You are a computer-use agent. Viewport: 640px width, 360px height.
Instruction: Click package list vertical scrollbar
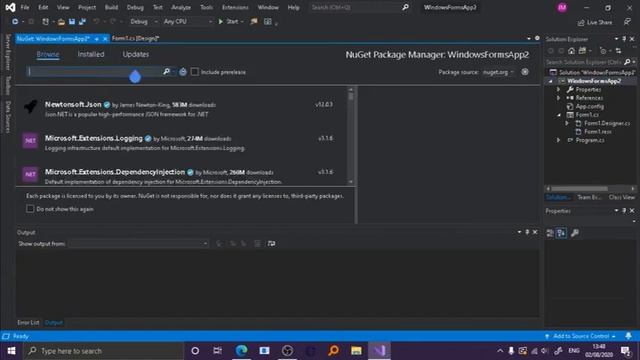[x=351, y=136]
